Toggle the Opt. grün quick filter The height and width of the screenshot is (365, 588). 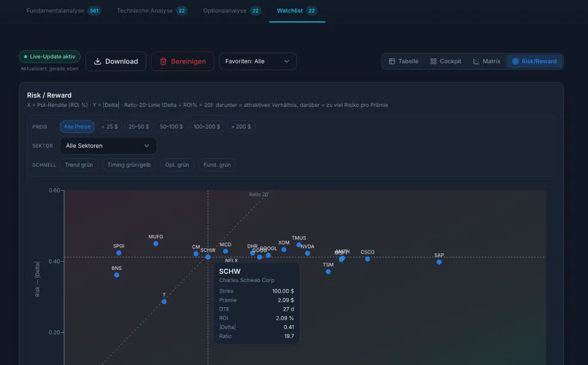click(x=177, y=165)
